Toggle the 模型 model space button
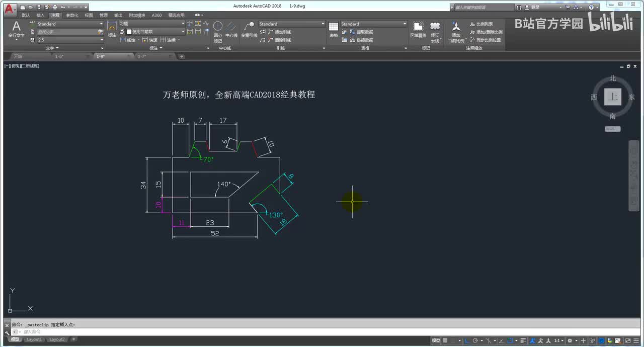The height and width of the screenshot is (347, 644). 436,340
